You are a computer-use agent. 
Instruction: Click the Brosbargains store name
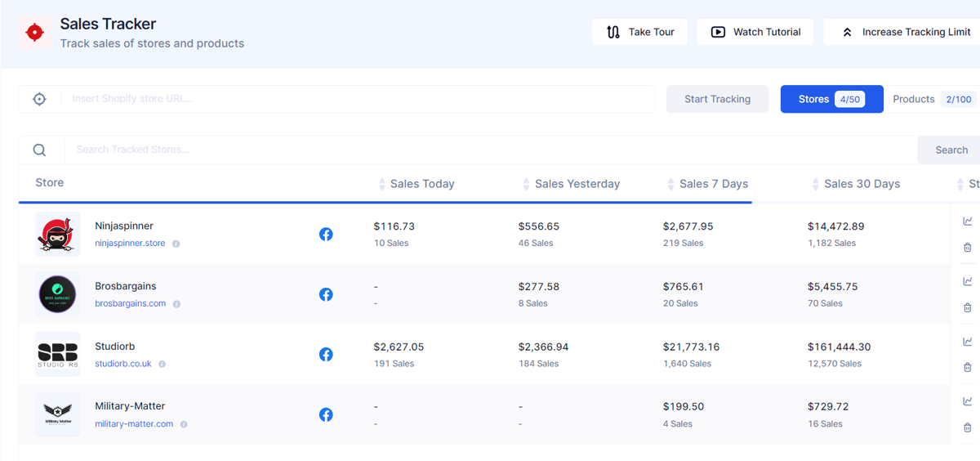[x=126, y=286]
